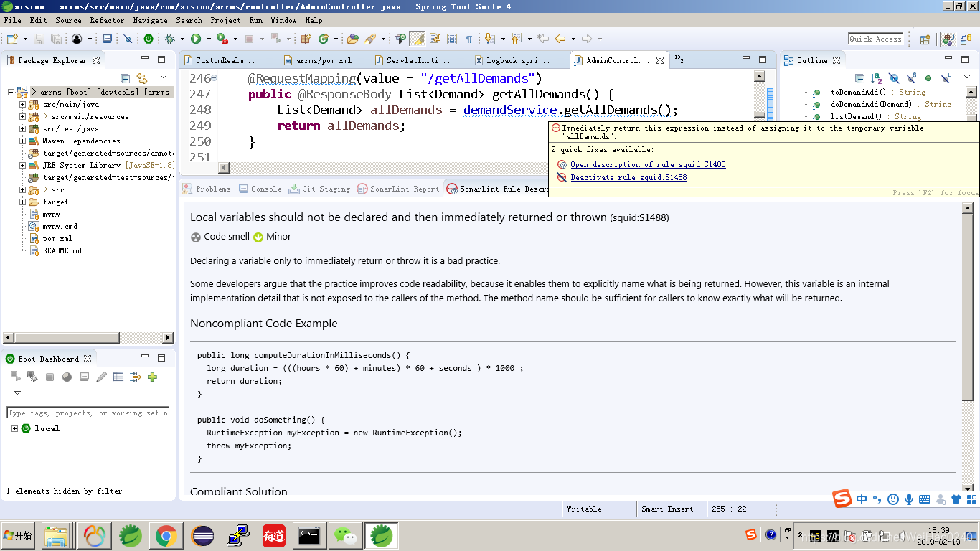Toggle Show Whitespace Characters pilcrow icon
Image resolution: width=980 pixels, height=551 pixels.
coord(468,39)
